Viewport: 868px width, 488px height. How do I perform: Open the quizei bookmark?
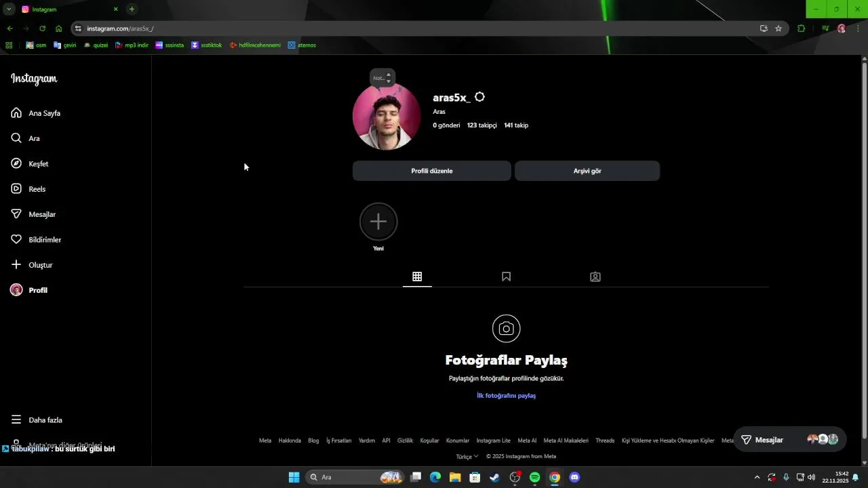(x=96, y=45)
